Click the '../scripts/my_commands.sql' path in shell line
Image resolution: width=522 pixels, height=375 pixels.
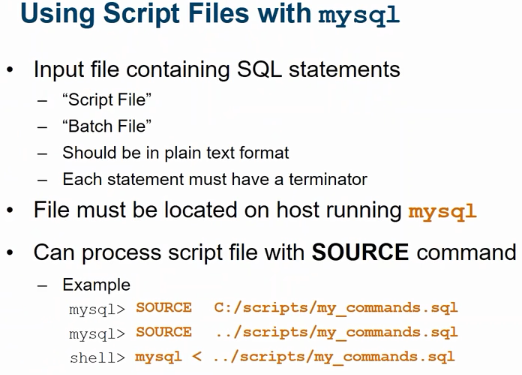point(334,357)
